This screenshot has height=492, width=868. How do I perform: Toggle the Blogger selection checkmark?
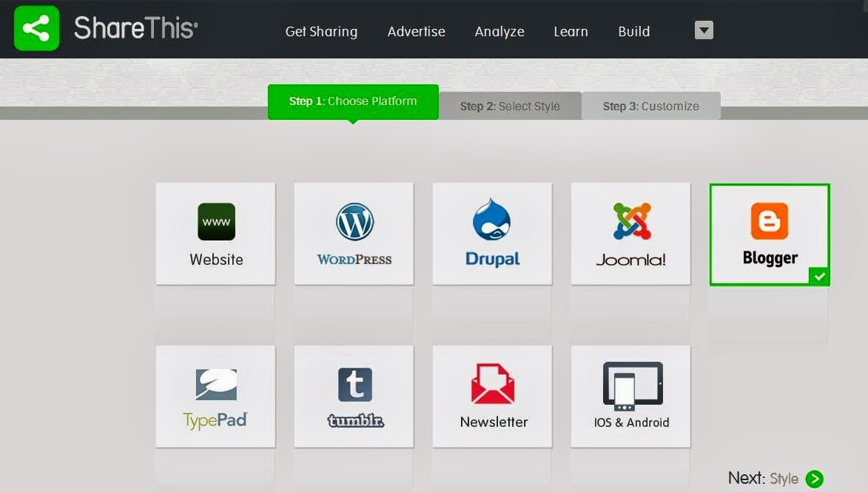click(x=818, y=277)
